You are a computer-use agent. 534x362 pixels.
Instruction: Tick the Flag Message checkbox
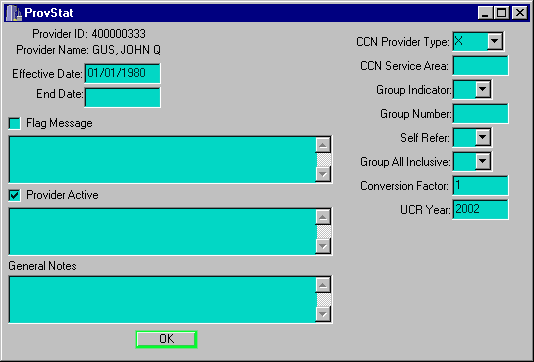[15, 123]
